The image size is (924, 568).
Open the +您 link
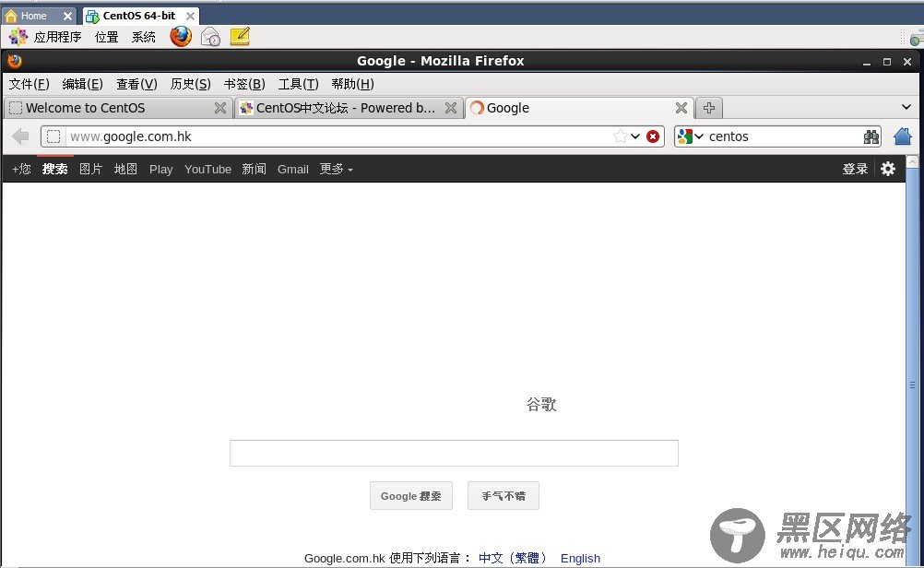[x=21, y=169]
